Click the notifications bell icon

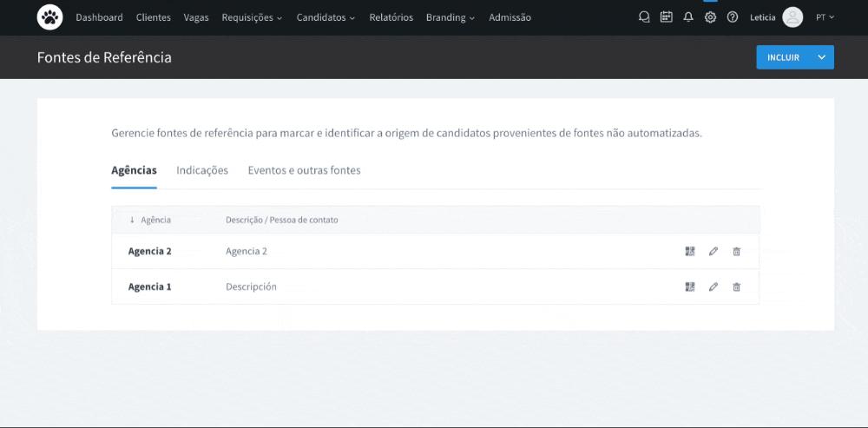[688, 17]
